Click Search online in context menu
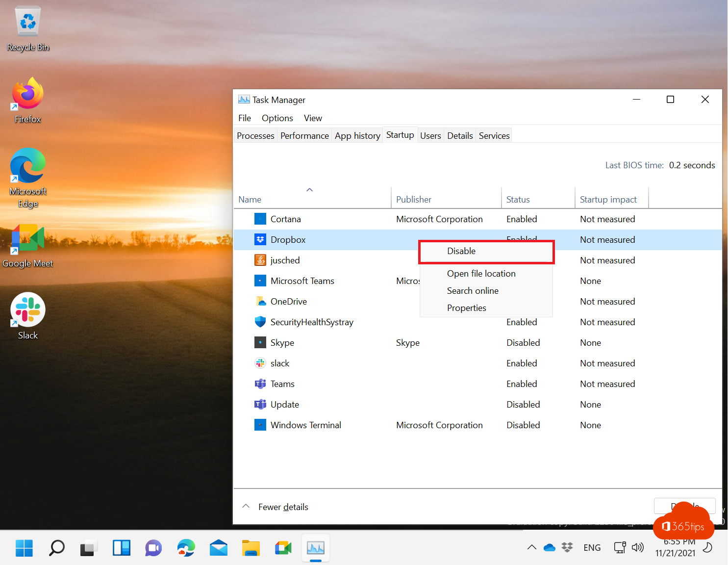Image resolution: width=728 pixels, height=565 pixels. (473, 291)
